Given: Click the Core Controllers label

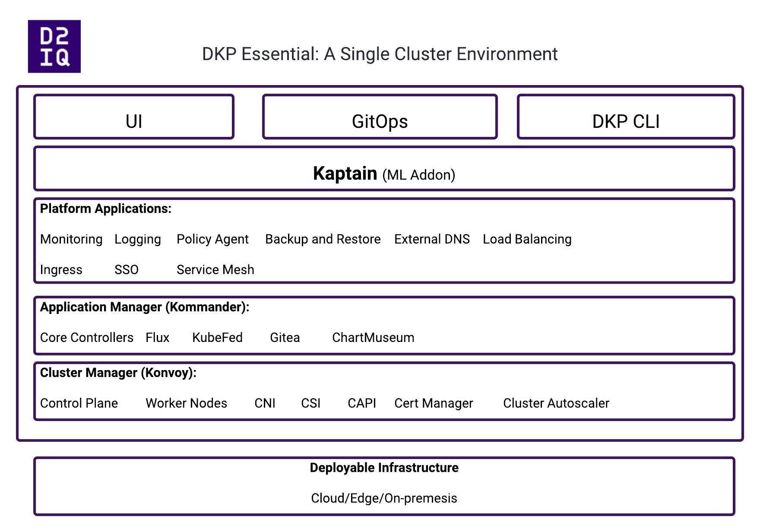Looking at the screenshot, I should [87, 338].
